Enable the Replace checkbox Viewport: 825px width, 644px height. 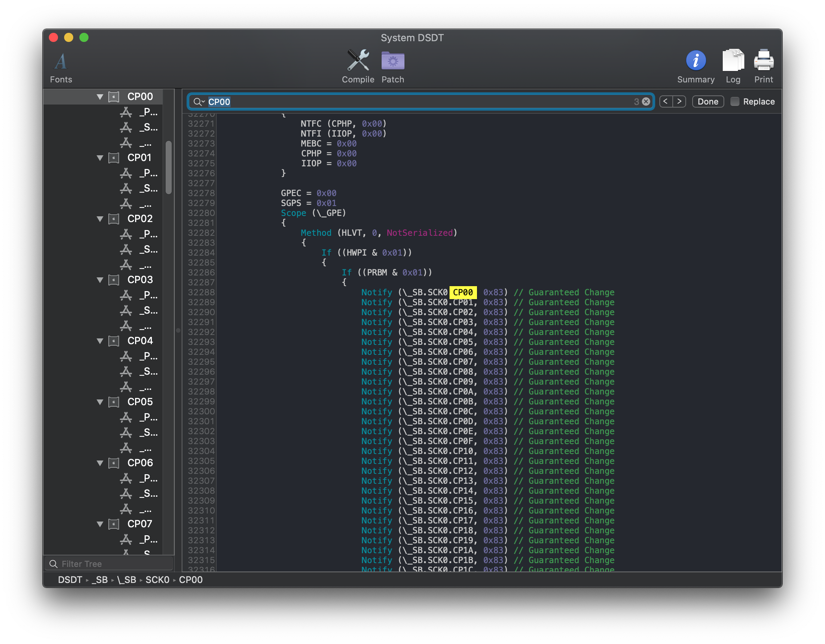click(735, 101)
